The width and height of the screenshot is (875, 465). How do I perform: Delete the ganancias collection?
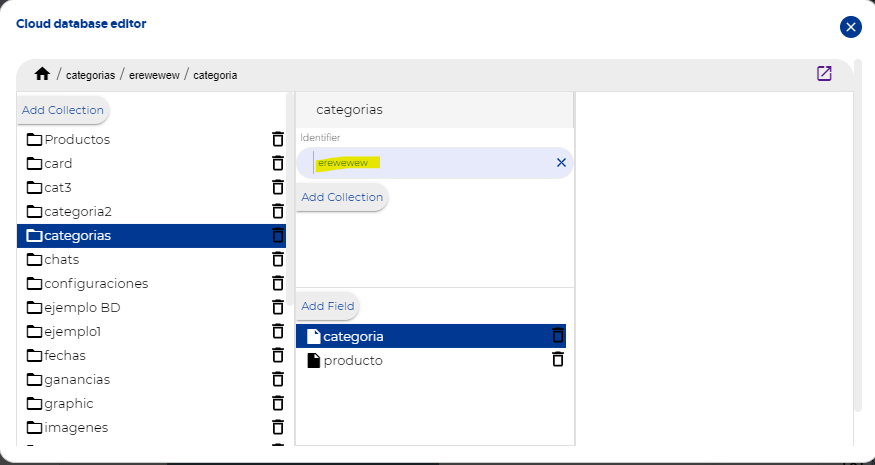coord(277,380)
